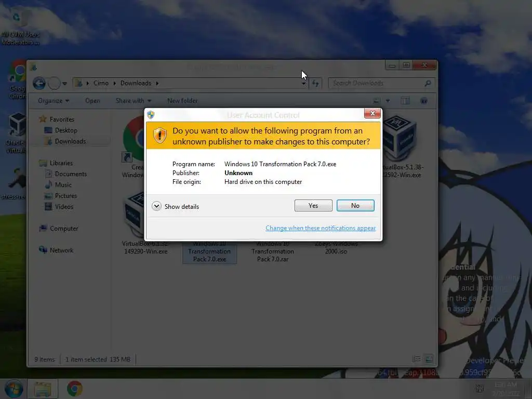
Task: Select the Chrome shortcut file icon in Downloads
Action: [134, 139]
